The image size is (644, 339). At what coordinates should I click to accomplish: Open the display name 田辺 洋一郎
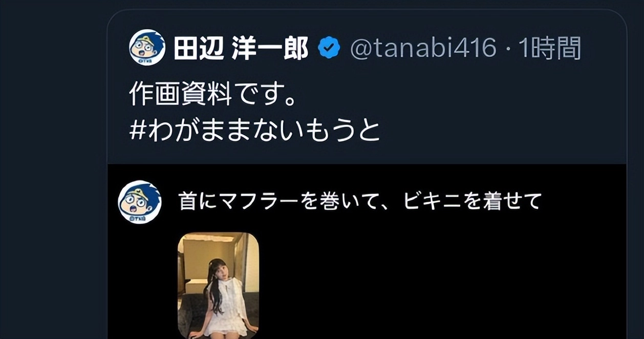point(241,49)
